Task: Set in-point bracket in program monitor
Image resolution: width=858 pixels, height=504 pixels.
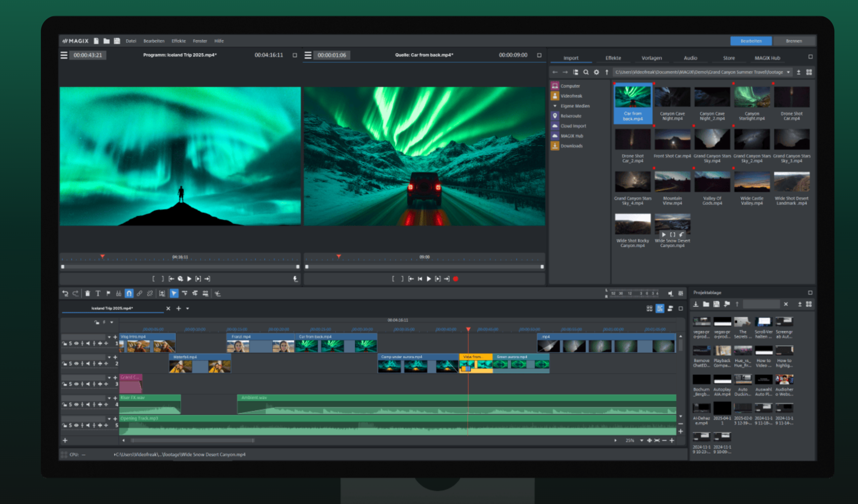Action: point(154,279)
